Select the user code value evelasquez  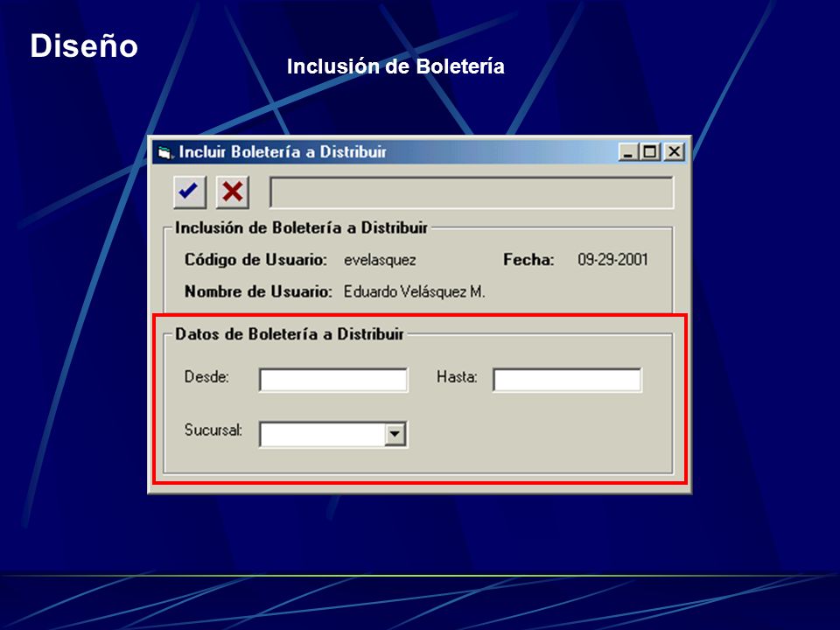tap(380, 261)
